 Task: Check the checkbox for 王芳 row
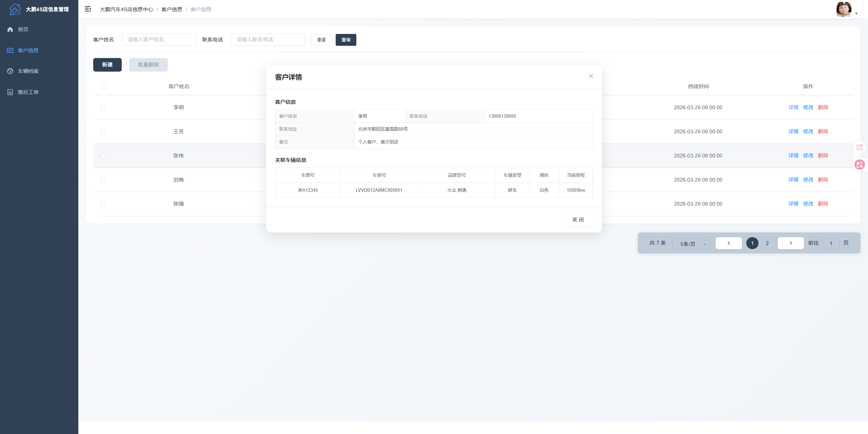click(104, 132)
